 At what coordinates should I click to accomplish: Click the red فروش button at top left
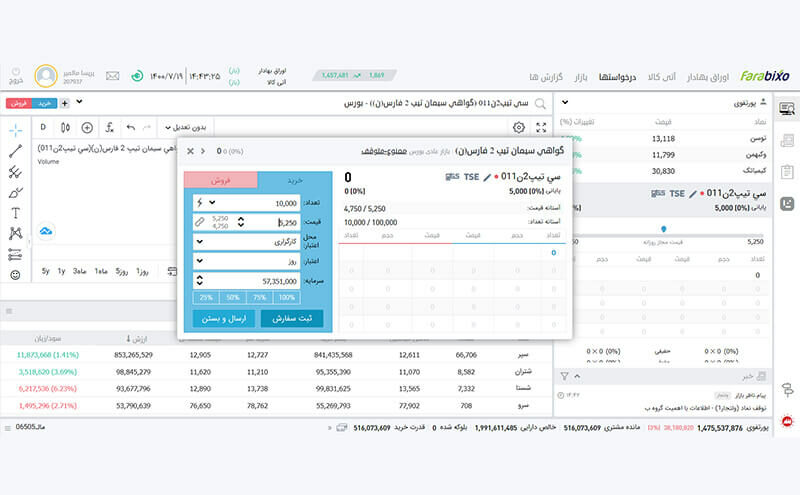[19, 104]
